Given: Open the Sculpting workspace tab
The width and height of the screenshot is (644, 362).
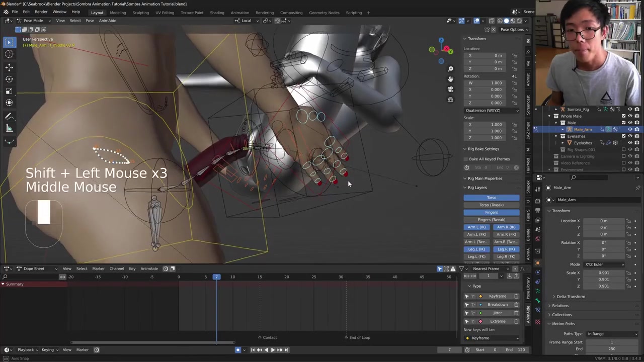Looking at the screenshot, I should 140,13.
